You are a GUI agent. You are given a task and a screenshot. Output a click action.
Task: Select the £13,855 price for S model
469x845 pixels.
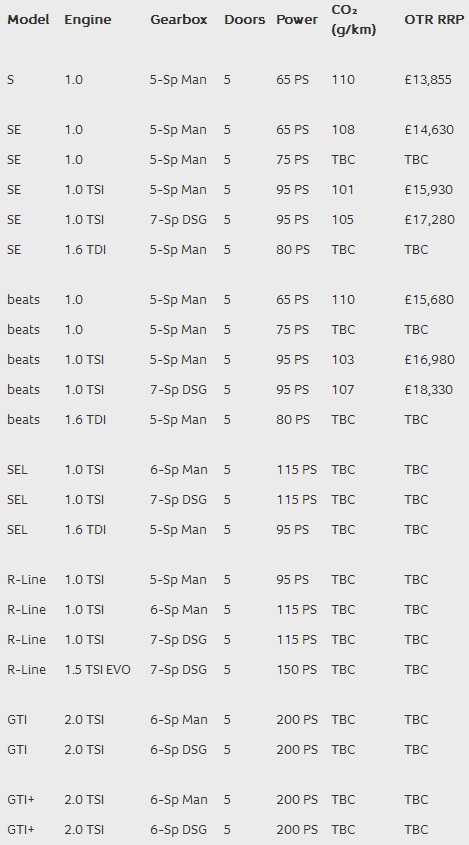[x=428, y=80]
